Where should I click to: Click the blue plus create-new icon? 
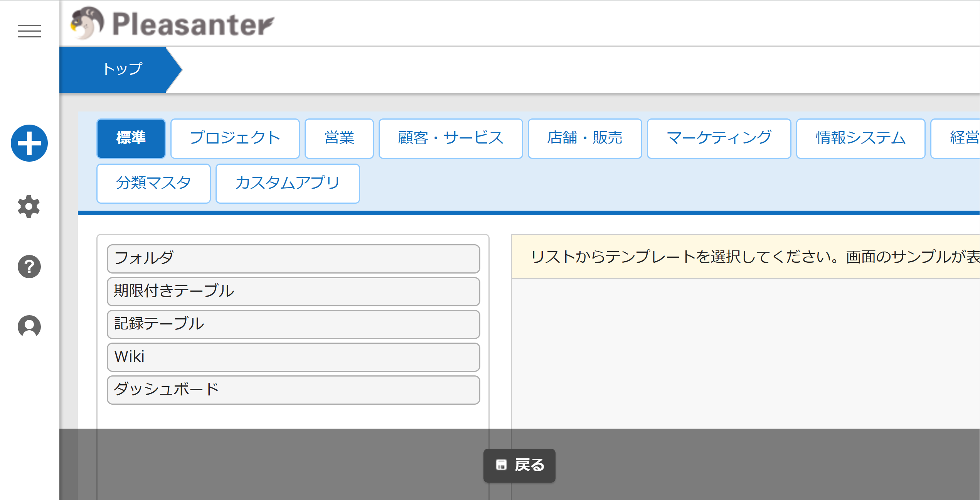pos(29,143)
